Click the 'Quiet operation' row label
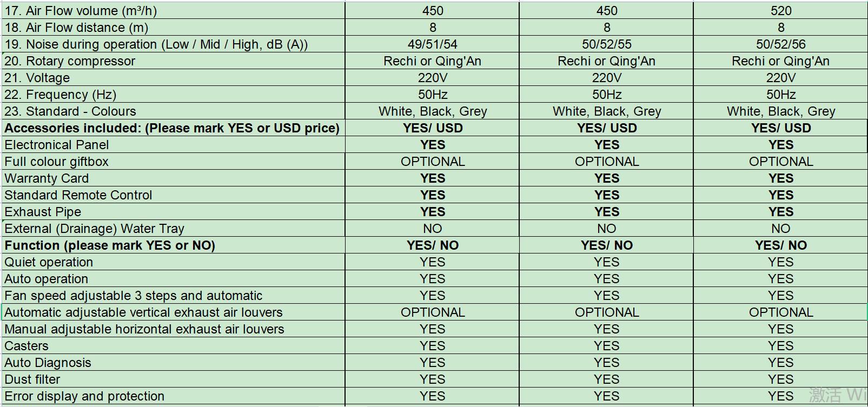The height and width of the screenshot is (407, 868). click(49, 262)
